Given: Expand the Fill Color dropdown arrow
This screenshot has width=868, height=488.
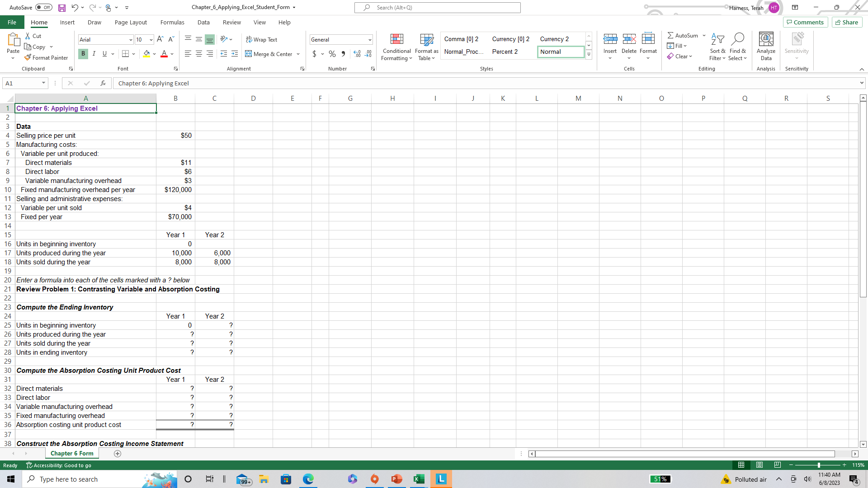Looking at the screenshot, I should click(154, 54).
